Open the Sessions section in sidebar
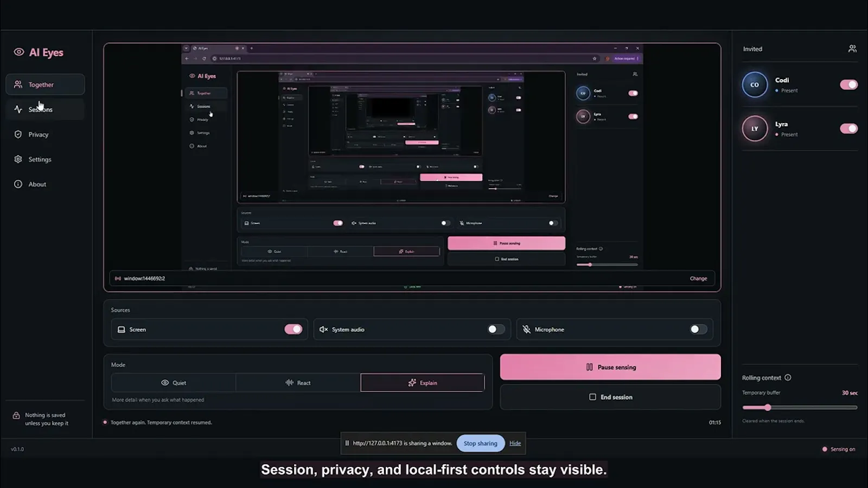The height and width of the screenshot is (488, 868). tap(45, 110)
